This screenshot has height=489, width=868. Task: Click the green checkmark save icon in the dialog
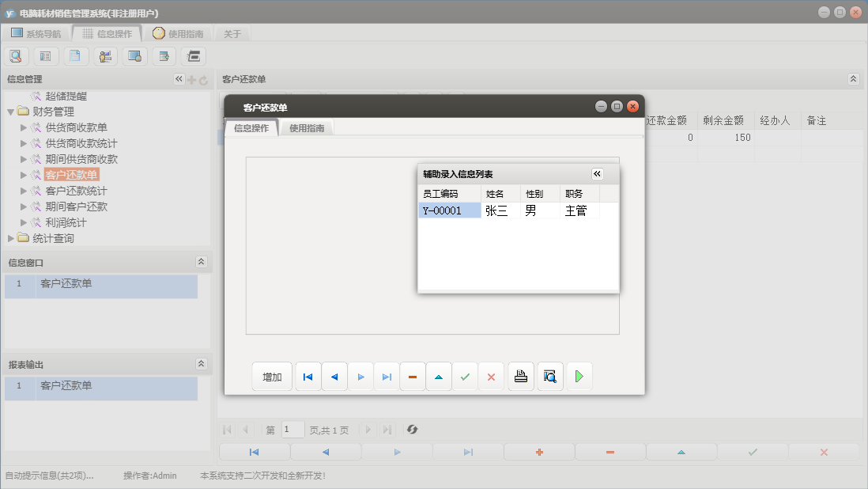[465, 377]
